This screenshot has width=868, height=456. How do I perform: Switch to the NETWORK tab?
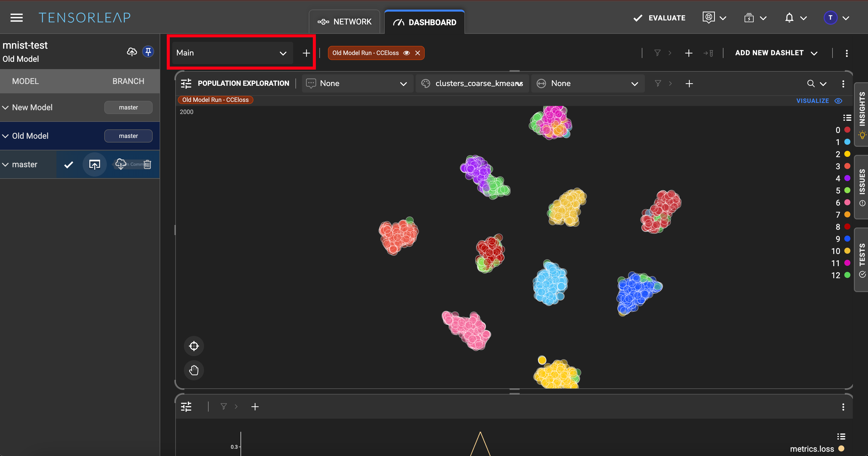coord(344,22)
